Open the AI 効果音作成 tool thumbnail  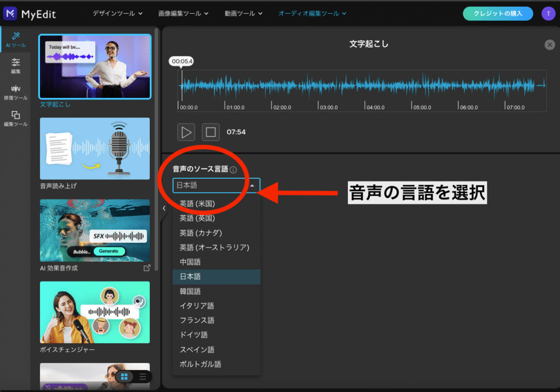coord(95,231)
